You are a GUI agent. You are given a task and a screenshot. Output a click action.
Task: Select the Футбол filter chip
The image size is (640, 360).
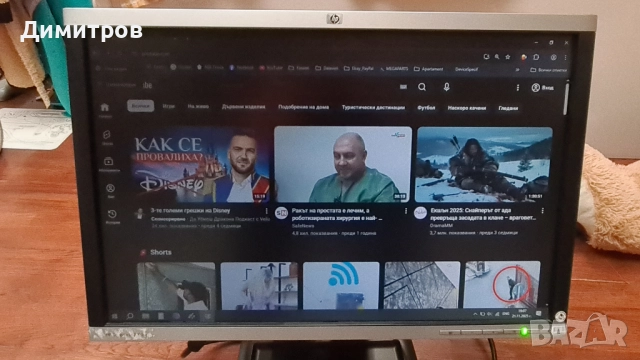pos(426,108)
